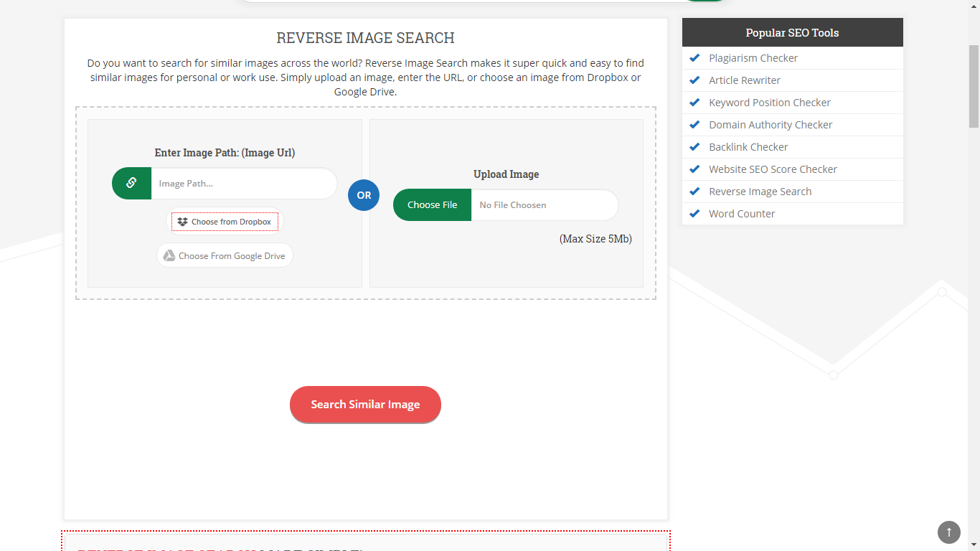Open the Domain Authority Checker
Viewport: 980px width, 551px height.
pos(770,124)
